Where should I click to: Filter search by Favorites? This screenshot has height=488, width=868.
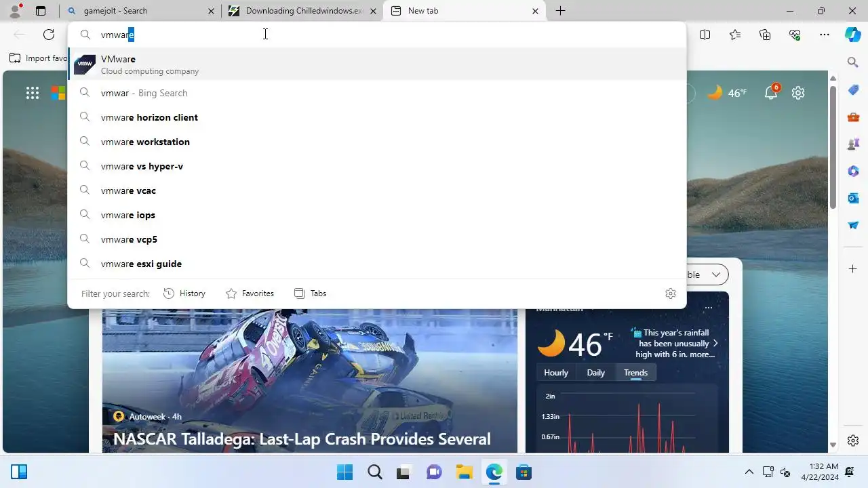coord(250,293)
